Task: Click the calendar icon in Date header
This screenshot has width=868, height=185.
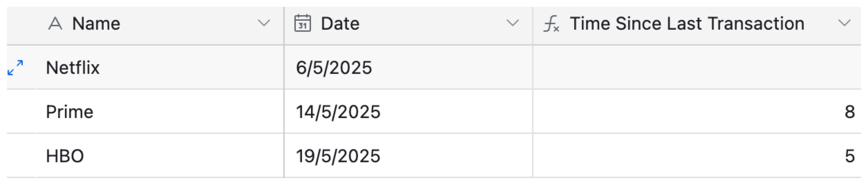Action: tap(302, 23)
